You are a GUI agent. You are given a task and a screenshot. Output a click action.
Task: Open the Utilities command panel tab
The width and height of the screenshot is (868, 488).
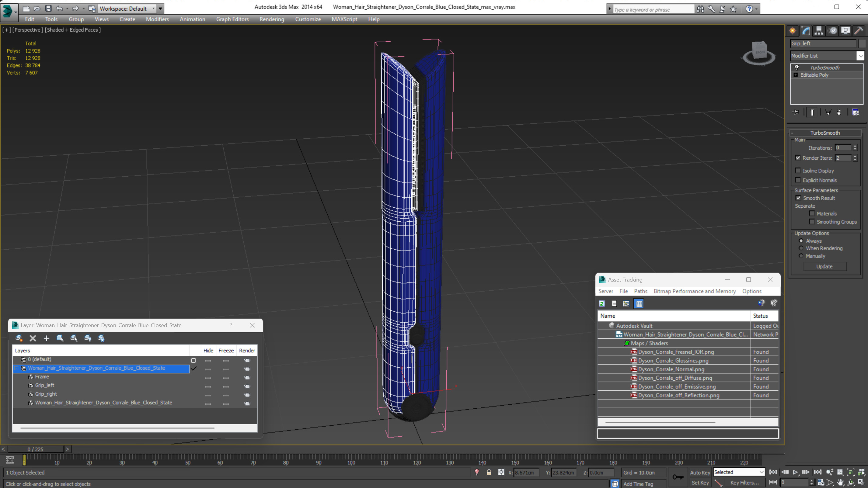pyautogui.click(x=859, y=31)
